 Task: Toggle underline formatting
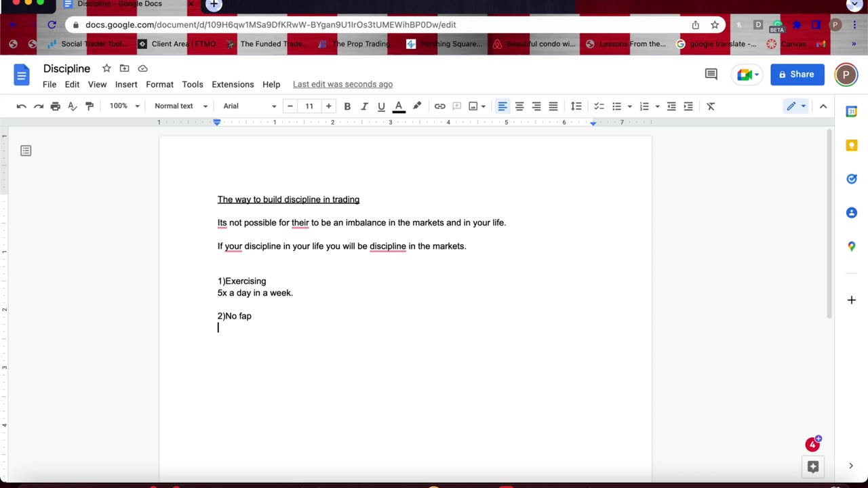pos(381,106)
